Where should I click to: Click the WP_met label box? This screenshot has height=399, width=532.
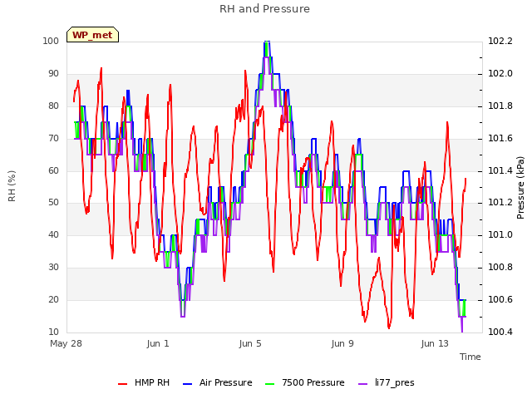(92, 35)
